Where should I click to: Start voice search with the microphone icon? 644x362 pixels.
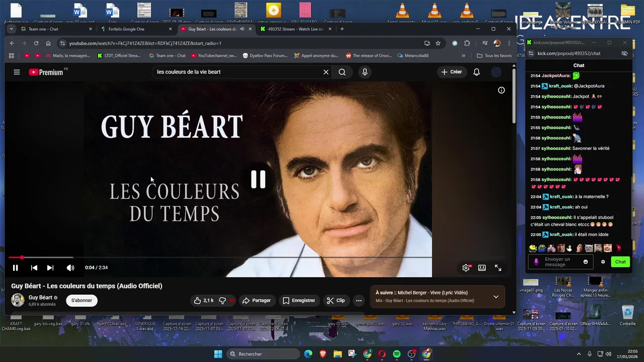pos(365,72)
